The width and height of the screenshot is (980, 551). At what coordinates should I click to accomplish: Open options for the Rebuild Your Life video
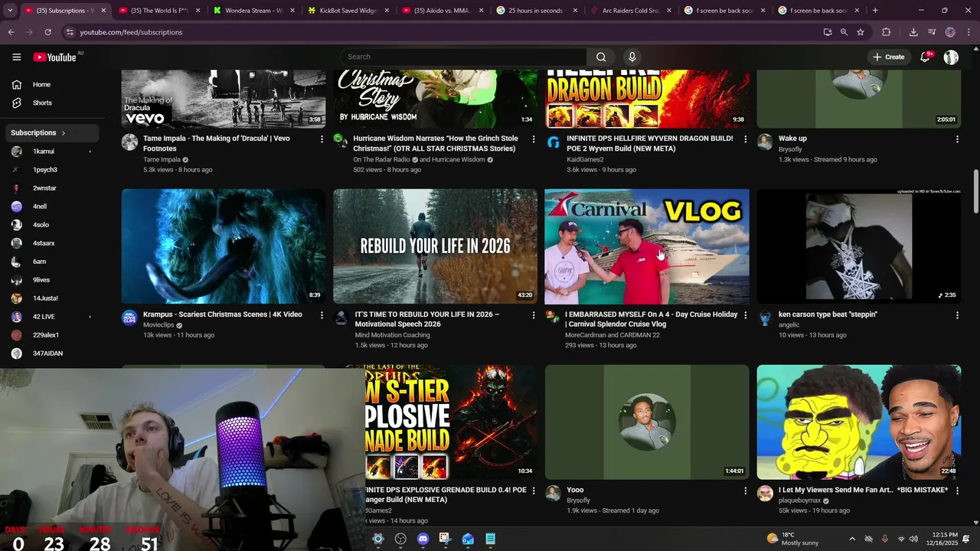pos(534,315)
